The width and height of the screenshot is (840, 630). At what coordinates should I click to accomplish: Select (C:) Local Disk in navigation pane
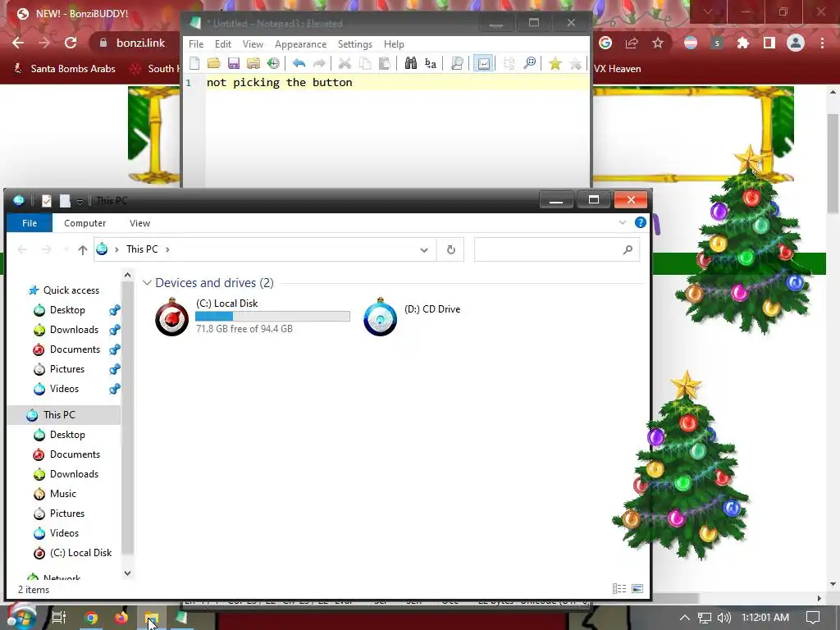click(x=80, y=553)
